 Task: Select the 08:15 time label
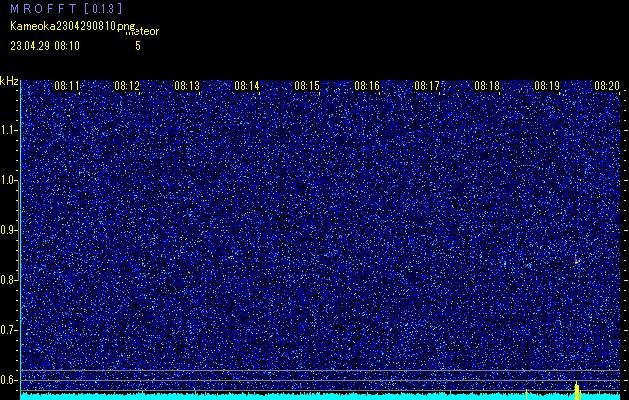coord(307,86)
